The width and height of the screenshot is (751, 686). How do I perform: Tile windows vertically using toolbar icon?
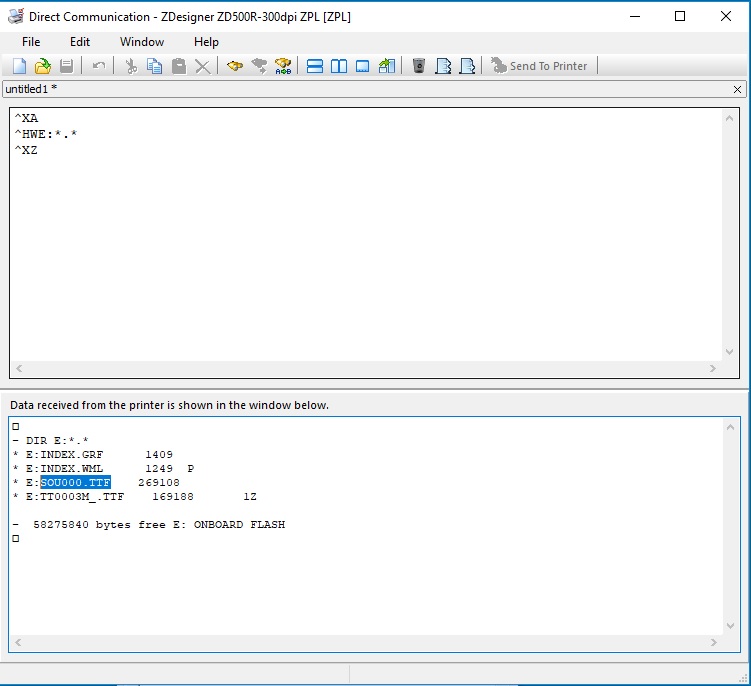339,66
